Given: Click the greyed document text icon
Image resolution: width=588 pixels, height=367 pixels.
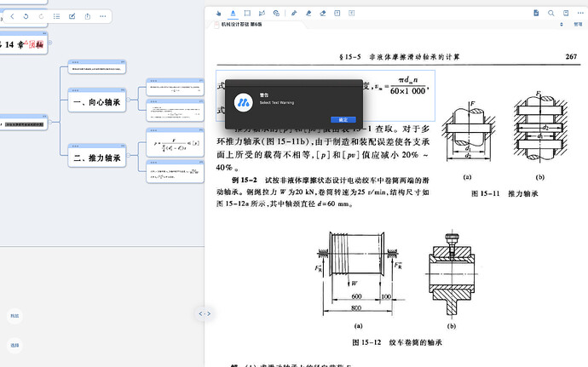Looking at the screenshot, I should click(x=351, y=13).
